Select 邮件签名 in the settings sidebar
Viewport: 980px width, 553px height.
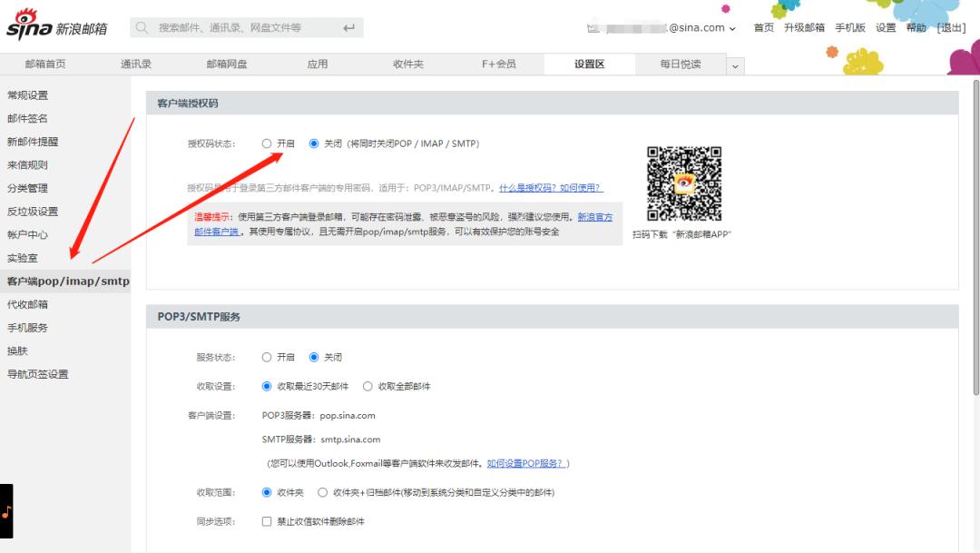point(28,118)
